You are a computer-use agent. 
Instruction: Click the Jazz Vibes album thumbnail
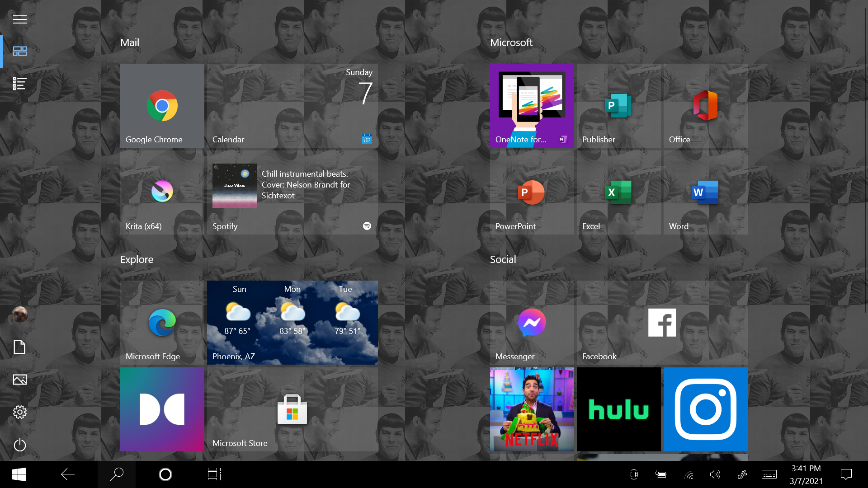click(235, 186)
